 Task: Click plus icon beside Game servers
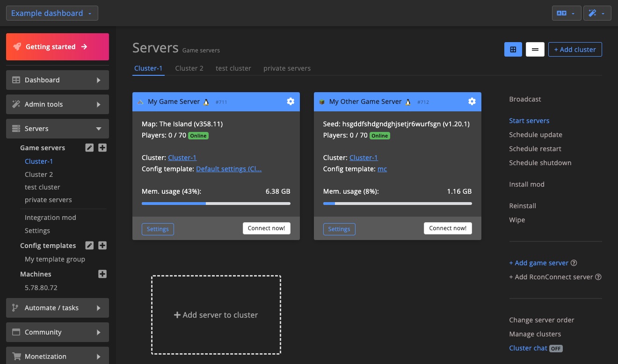tap(102, 148)
